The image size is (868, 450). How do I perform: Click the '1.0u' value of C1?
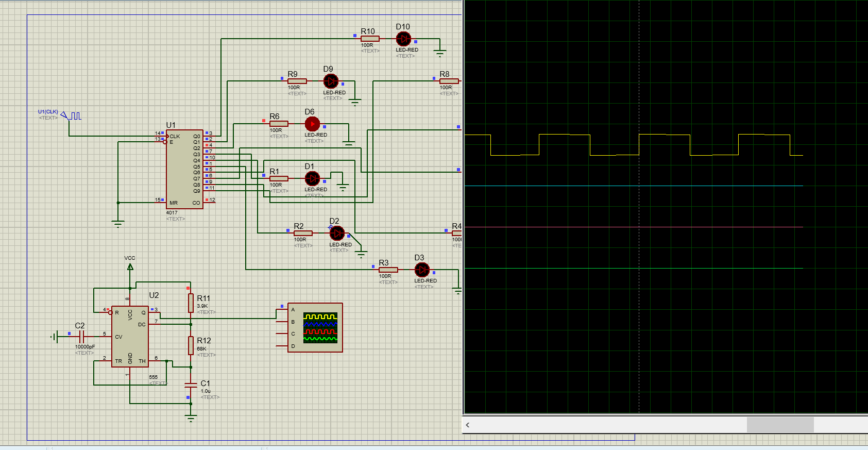tap(206, 391)
